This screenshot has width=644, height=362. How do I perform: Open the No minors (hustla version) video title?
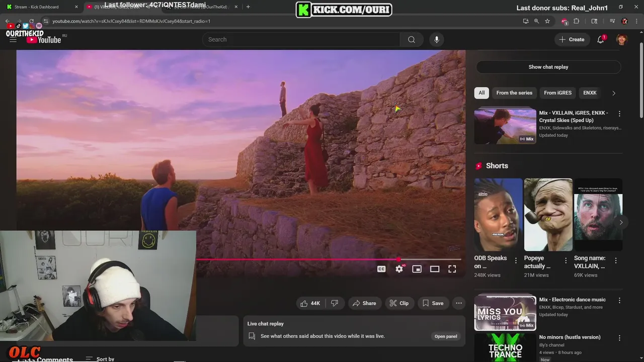[570, 337]
